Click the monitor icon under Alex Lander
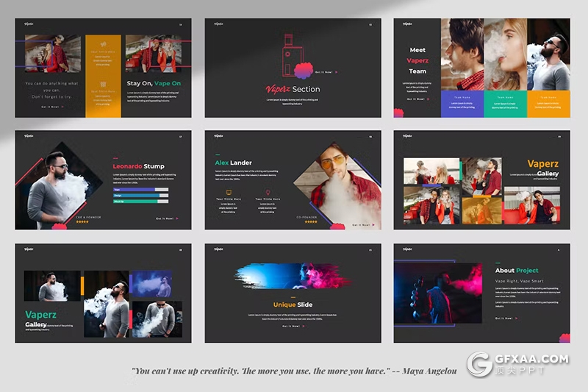Viewport: 588px width, 392px height. [x=229, y=192]
